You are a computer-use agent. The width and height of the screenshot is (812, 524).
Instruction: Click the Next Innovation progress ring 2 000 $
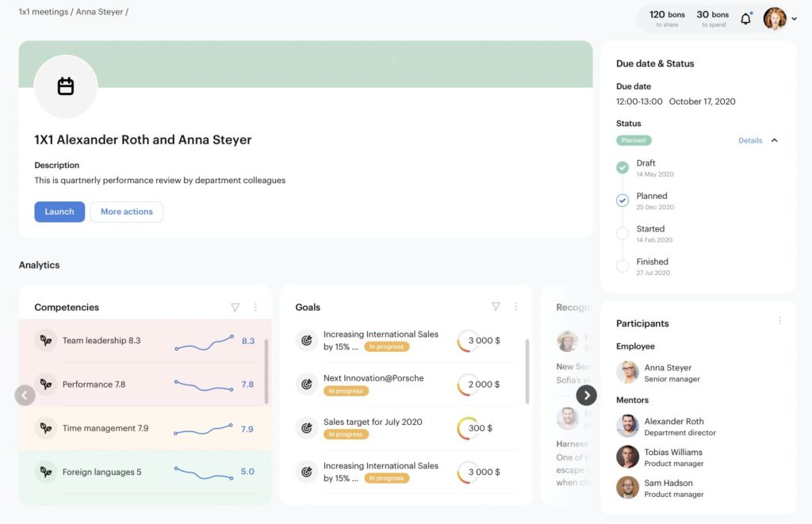point(468,384)
